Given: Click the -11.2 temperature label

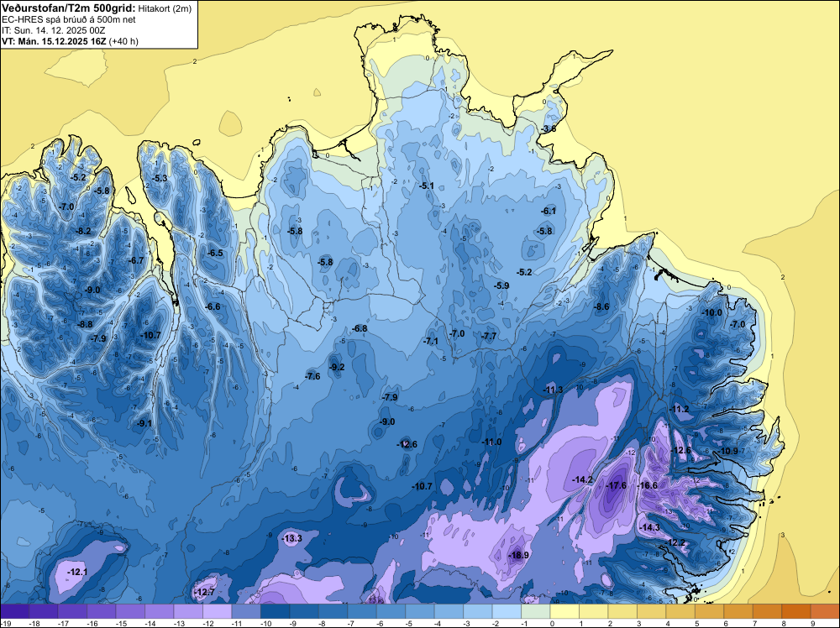Looking at the screenshot, I should (x=680, y=409).
